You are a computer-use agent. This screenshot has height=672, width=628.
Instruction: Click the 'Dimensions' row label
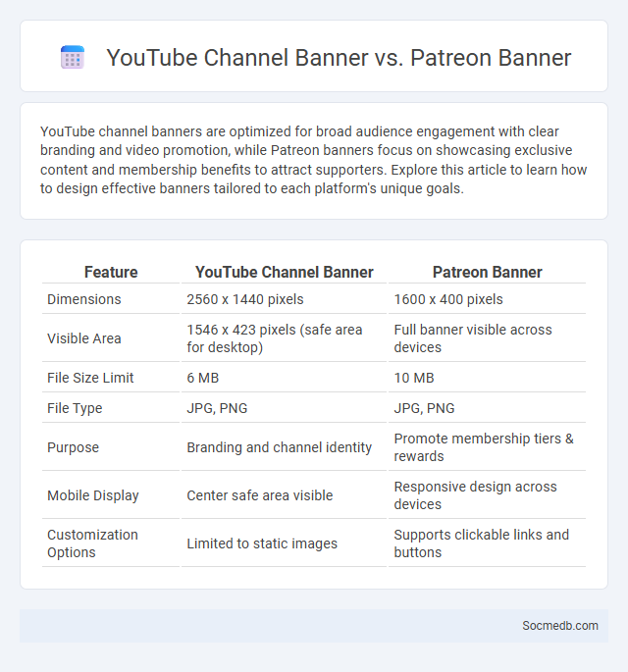pos(84,299)
